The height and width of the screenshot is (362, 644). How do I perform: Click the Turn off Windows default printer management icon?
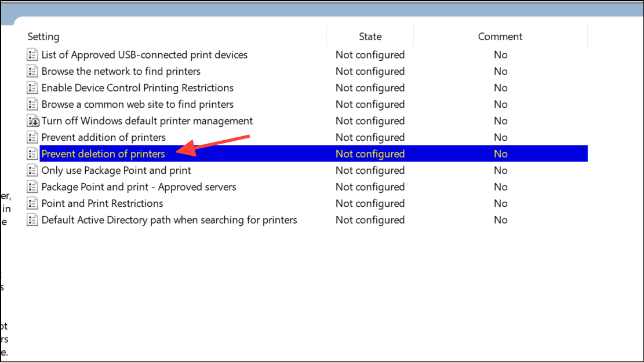click(x=32, y=121)
